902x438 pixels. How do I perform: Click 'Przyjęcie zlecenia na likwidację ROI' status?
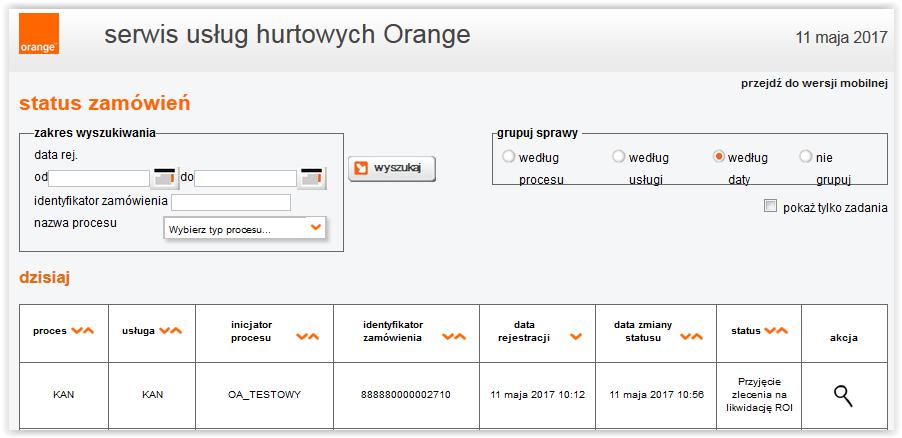point(759,395)
